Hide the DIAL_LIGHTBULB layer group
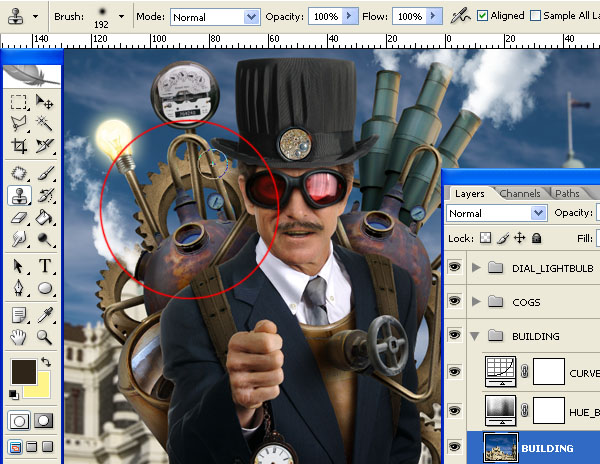Viewport: 600px width, 464px height. (454, 267)
